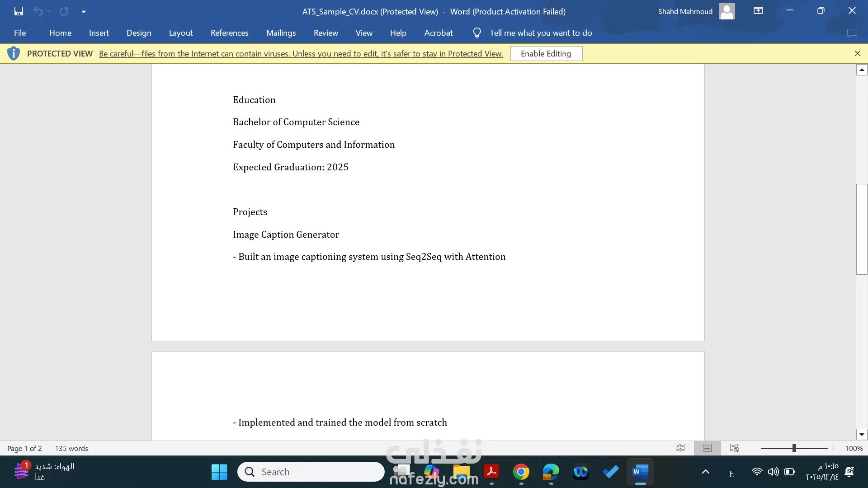Select the Web Layout view icon
Screen dimensions: 868x488
tap(734, 448)
